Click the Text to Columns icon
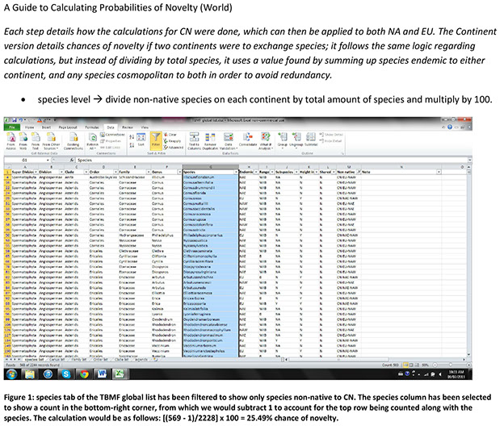Viewport: 504px width, 430px height. tap(194, 141)
